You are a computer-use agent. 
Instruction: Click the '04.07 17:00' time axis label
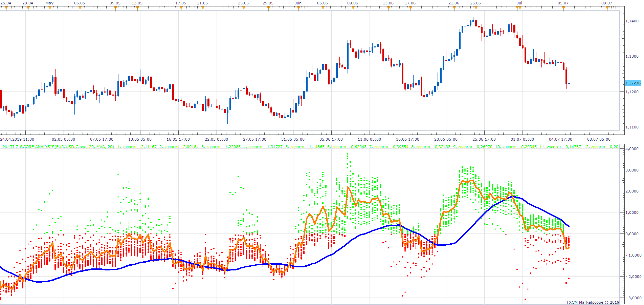[x=560, y=139]
